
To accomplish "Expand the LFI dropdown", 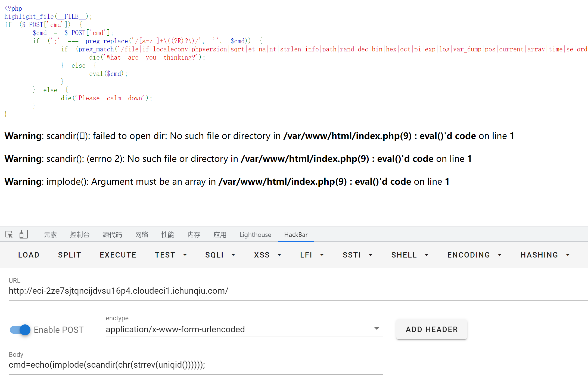I will click(312, 255).
